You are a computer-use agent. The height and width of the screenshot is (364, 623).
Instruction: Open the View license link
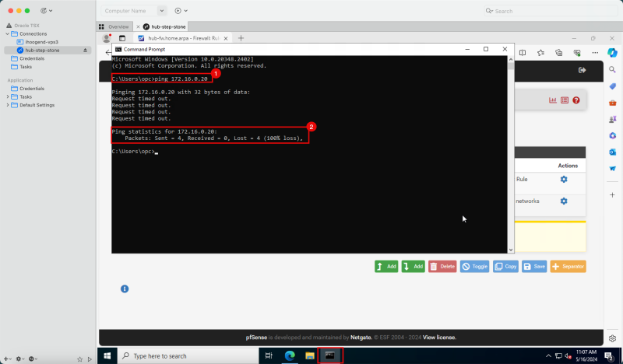pyautogui.click(x=439, y=338)
